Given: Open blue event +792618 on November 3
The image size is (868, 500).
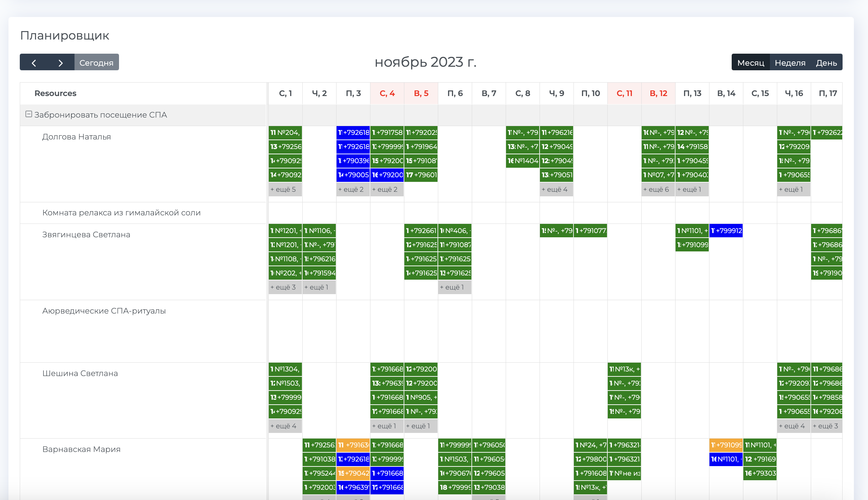Looking at the screenshot, I should coord(353,132).
